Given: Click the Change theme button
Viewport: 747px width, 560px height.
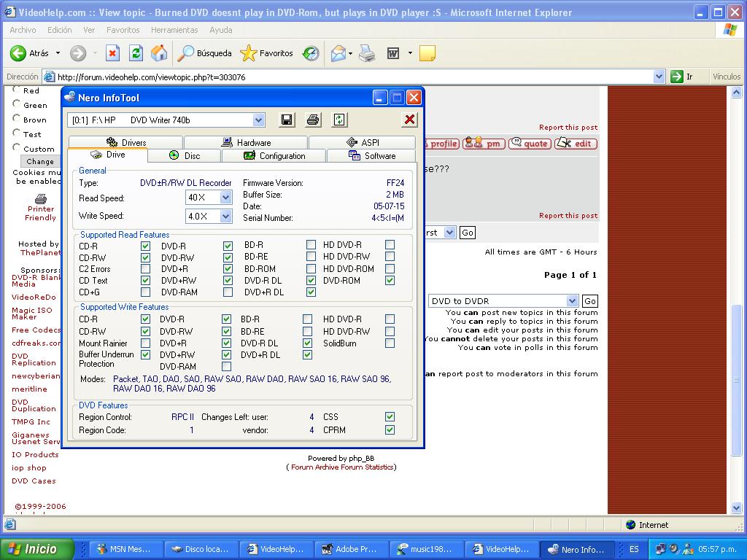Looking at the screenshot, I should click(x=40, y=161).
